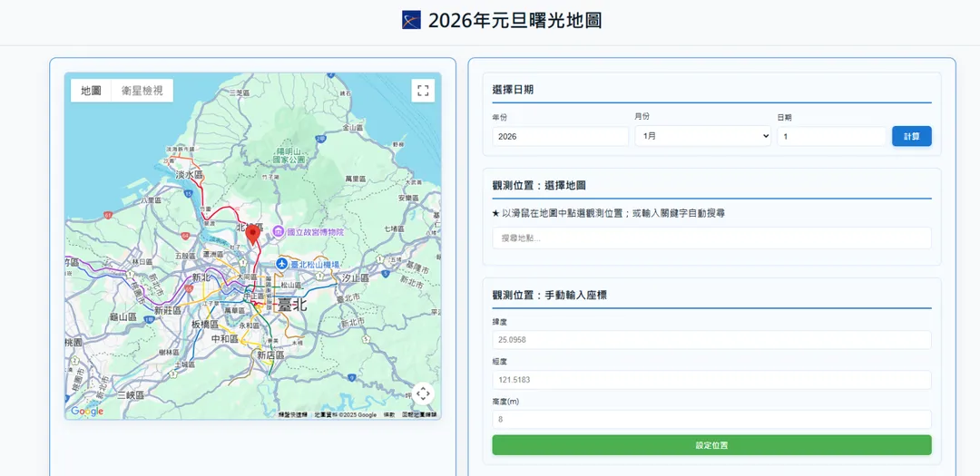Click the 2026年元旦曙光地圖 page title
The image size is (980, 476).
(x=515, y=21)
